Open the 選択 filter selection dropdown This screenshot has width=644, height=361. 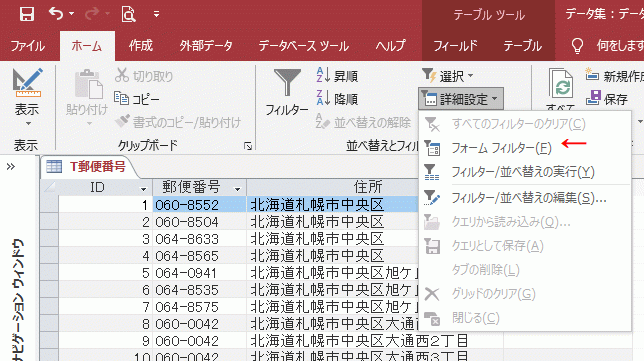pyautogui.click(x=448, y=76)
